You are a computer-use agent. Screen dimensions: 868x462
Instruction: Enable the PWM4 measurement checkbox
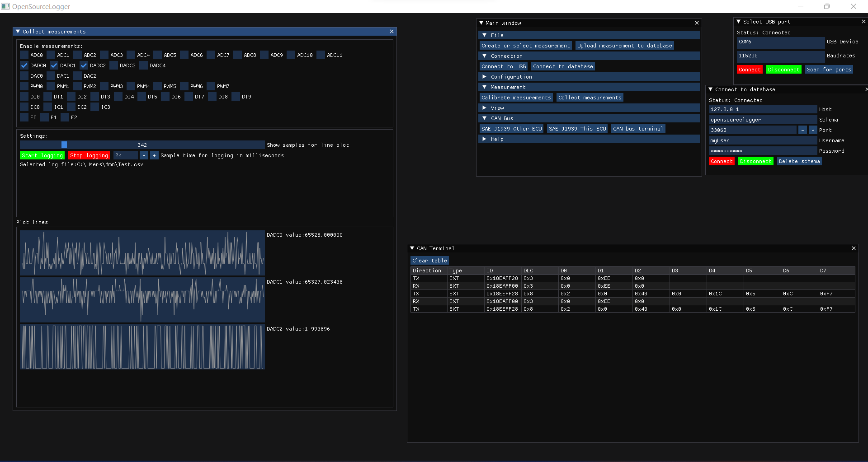pyautogui.click(x=131, y=86)
